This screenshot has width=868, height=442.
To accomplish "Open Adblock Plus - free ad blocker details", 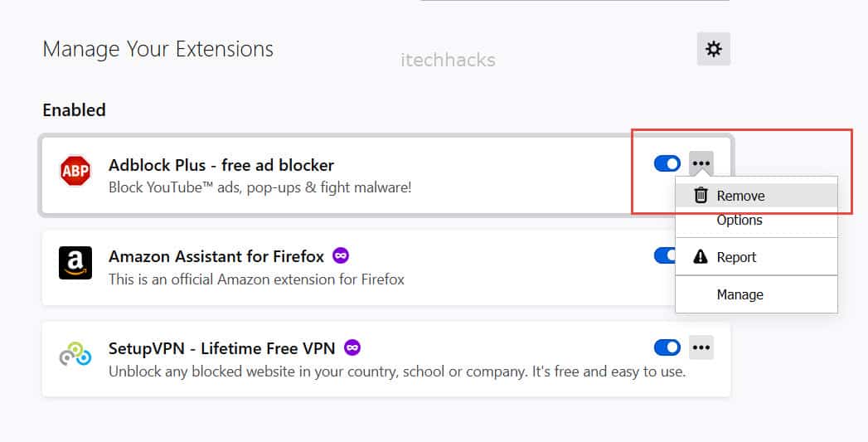I will pos(221,165).
